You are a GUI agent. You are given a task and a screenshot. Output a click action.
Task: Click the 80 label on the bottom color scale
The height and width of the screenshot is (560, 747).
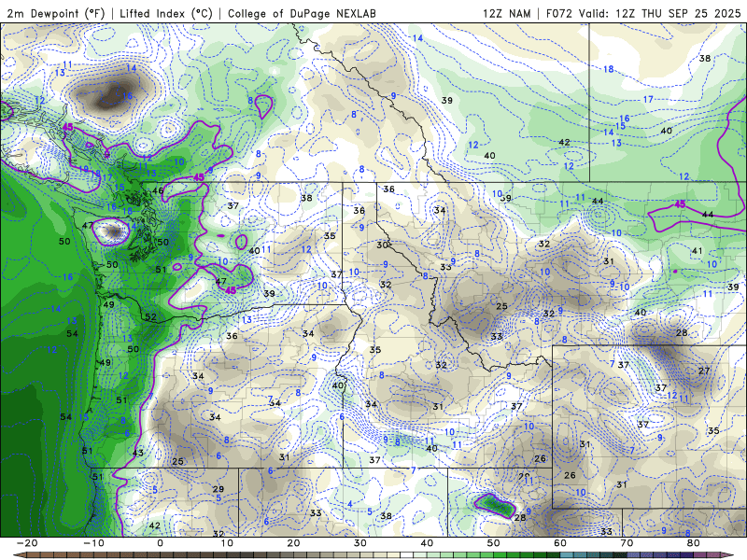tap(694, 543)
